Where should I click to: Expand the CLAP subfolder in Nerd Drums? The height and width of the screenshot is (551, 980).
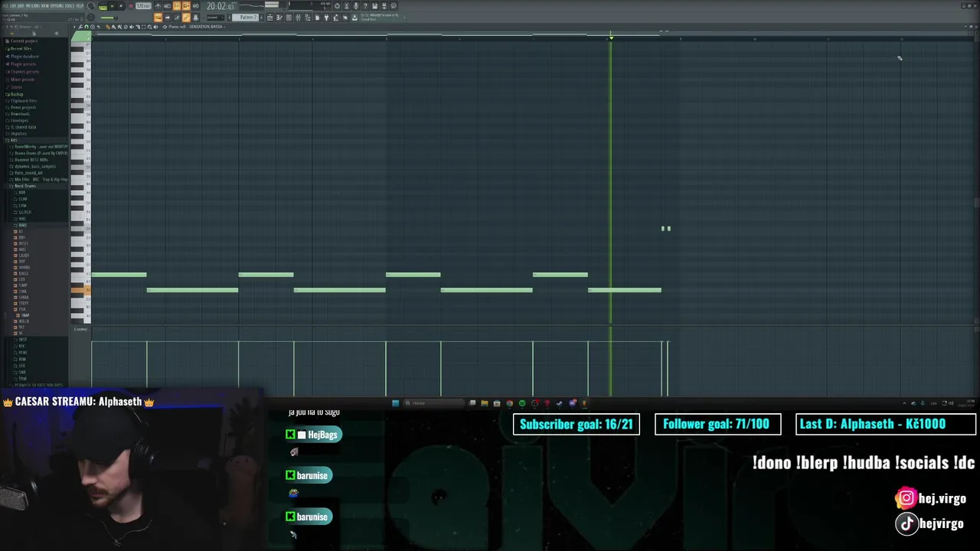[21, 199]
